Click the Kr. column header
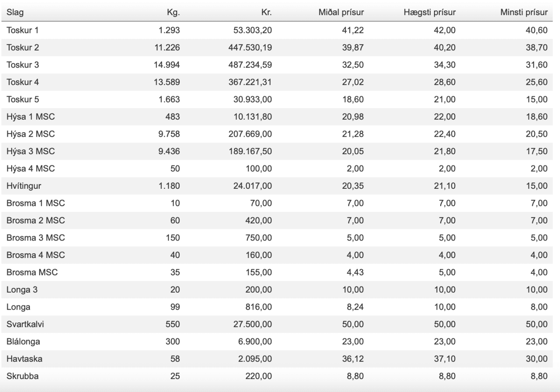The image size is (560, 392). (x=266, y=12)
